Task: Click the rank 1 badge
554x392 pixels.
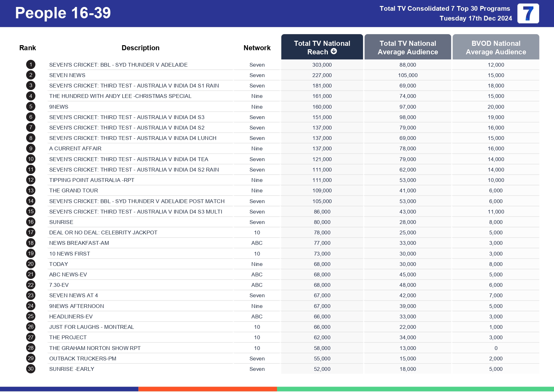Action: click(30, 64)
